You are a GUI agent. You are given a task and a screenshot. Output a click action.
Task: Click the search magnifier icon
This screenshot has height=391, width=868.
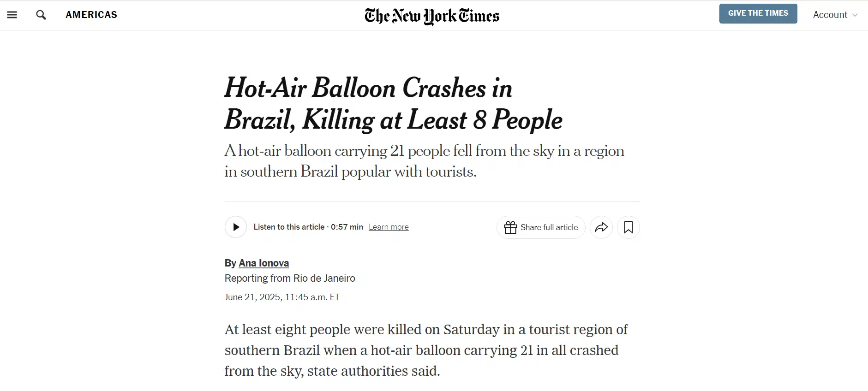[x=41, y=15]
